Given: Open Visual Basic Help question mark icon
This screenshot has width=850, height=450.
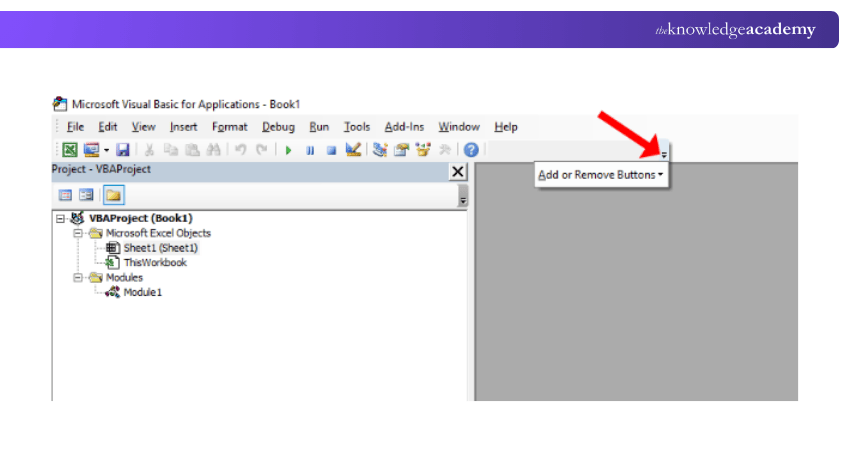Looking at the screenshot, I should click(x=470, y=150).
